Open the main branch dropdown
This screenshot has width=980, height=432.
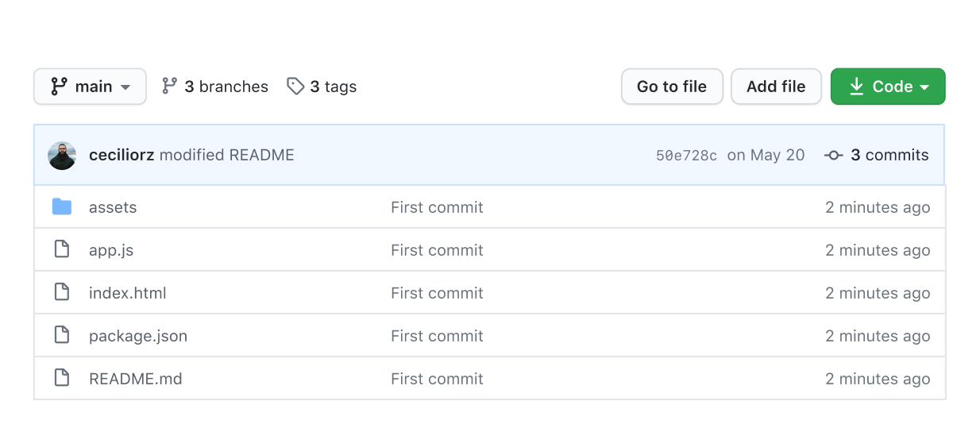[x=90, y=87]
